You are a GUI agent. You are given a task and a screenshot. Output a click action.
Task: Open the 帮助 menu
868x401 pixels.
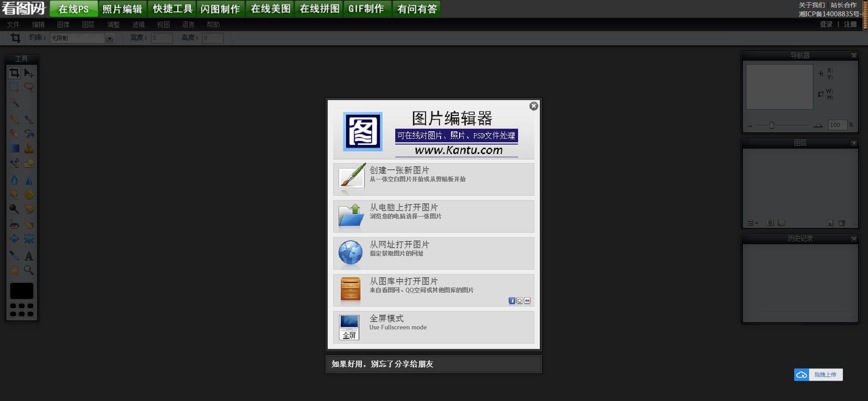(213, 24)
